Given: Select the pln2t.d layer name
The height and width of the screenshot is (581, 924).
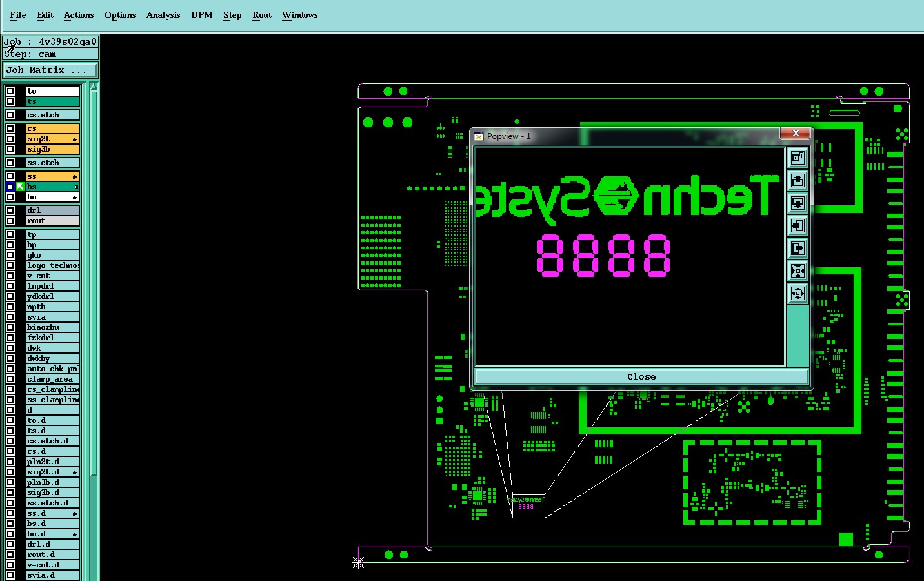Looking at the screenshot, I should [52, 462].
